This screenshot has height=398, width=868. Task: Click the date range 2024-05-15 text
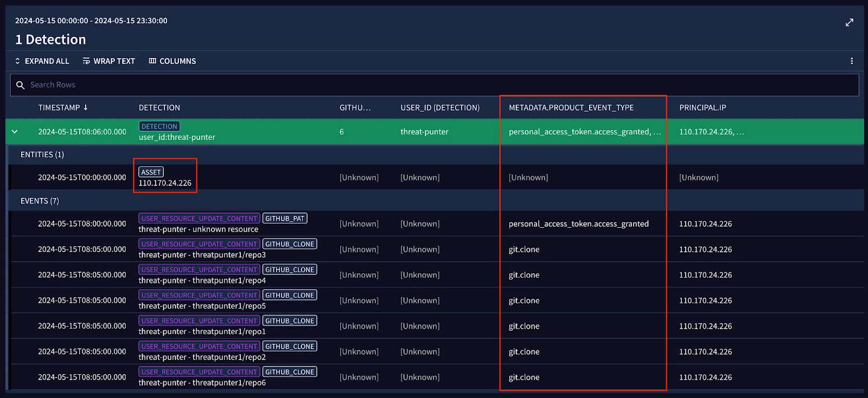click(91, 21)
